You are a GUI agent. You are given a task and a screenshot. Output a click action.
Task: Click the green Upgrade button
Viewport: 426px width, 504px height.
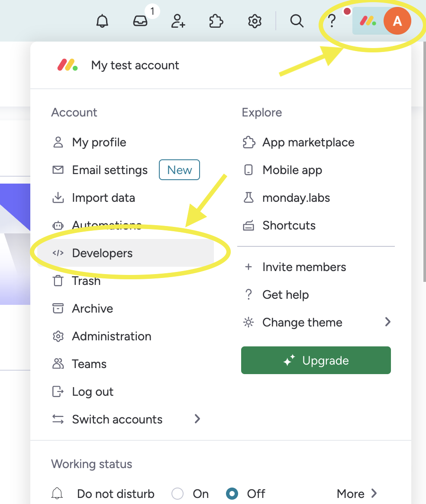pyautogui.click(x=316, y=360)
